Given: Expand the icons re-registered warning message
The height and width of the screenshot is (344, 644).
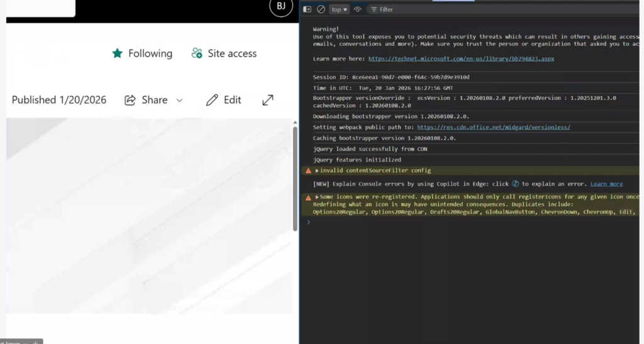Looking at the screenshot, I should coord(318,197).
